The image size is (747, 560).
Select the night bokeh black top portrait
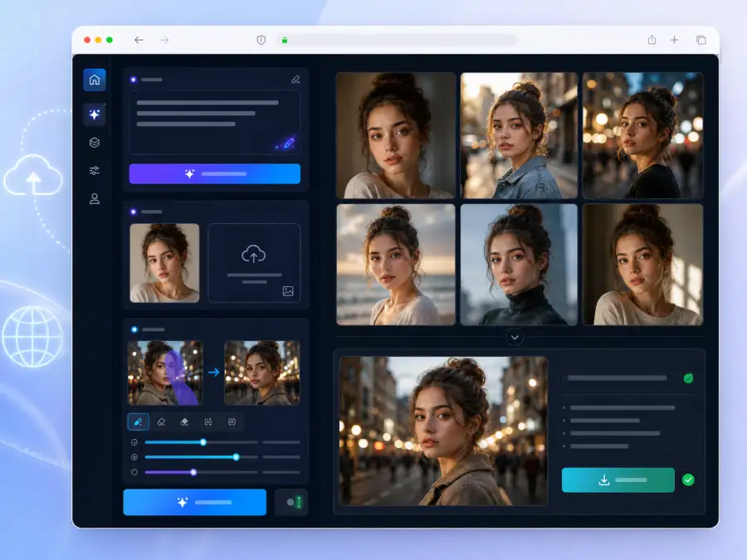(642, 135)
